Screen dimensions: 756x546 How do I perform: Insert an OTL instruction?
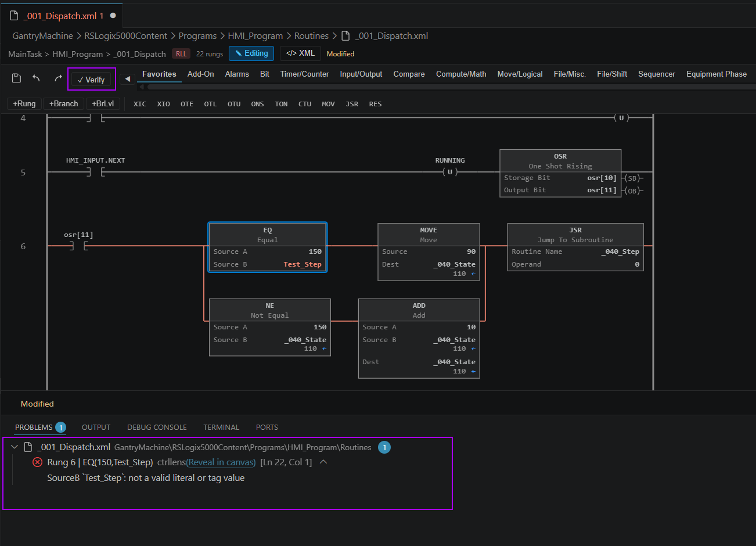(x=210, y=104)
